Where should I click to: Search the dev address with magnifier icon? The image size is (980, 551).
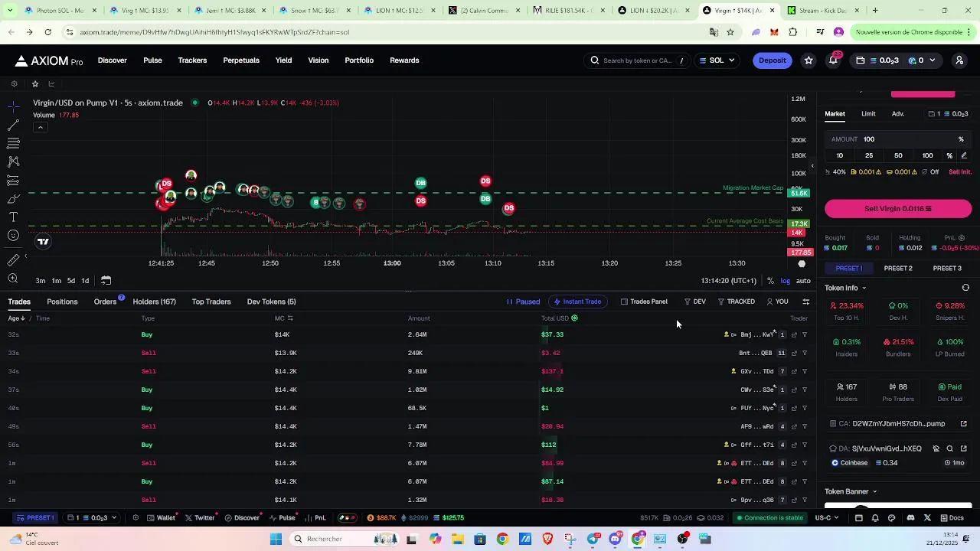[950, 449]
